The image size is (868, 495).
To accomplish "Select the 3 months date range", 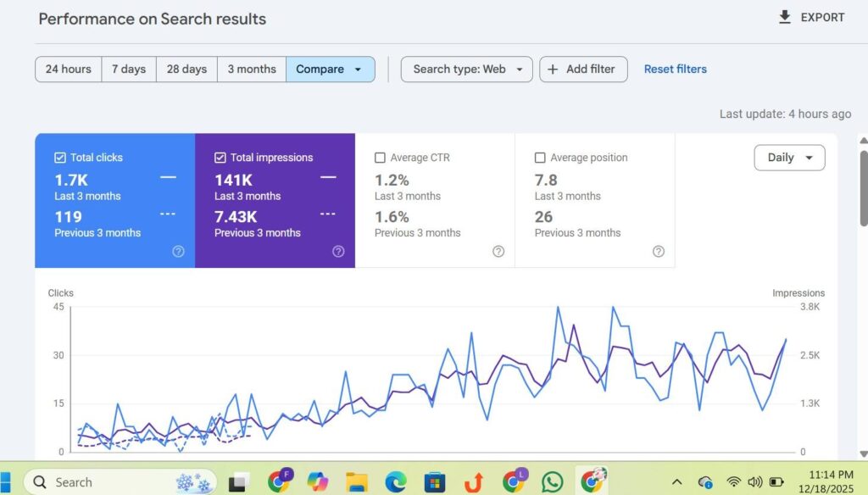I will pos(251,69).
